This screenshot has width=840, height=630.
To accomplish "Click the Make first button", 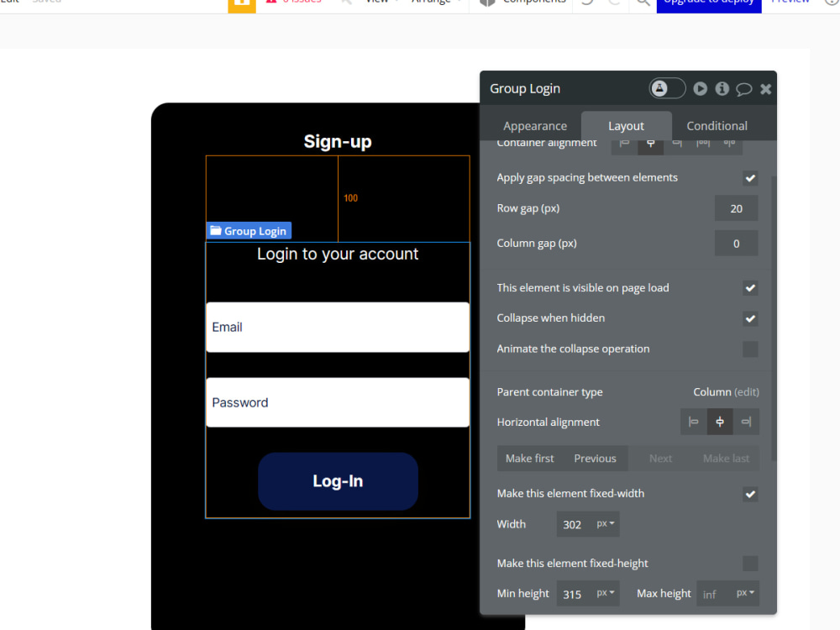I will [x=529, y=459].
